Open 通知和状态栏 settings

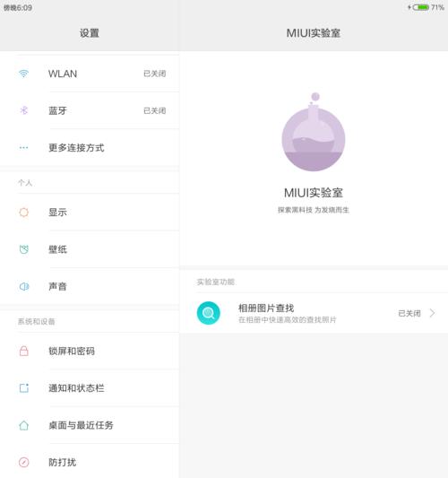pos(90,387)
